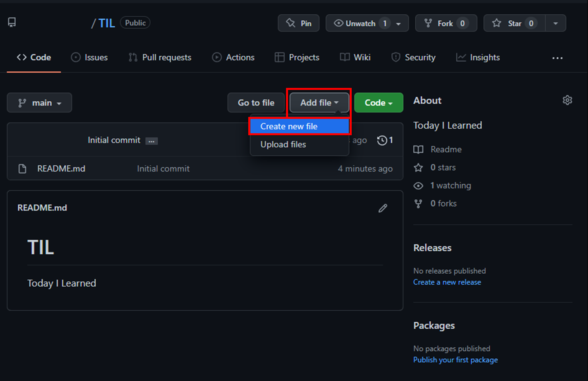Click the fork icon beside 0 forks
Screen dimensions: 588x381
coord(418,204)
